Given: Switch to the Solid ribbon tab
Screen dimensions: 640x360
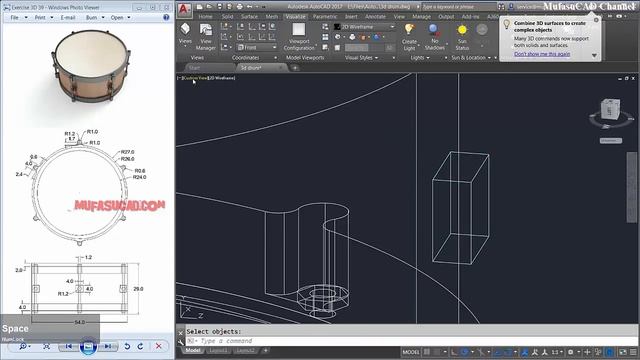Looking at the screenshot, I should [x=227, y=16].
